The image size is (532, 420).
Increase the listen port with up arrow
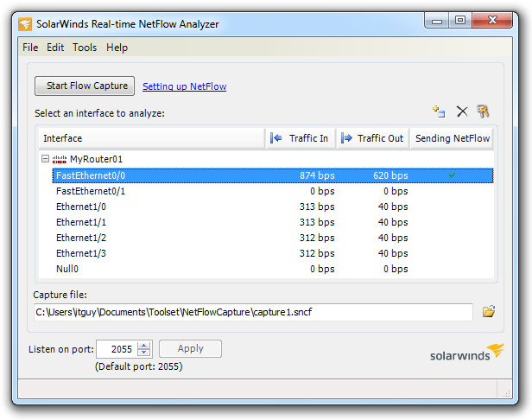pos(144,345)
